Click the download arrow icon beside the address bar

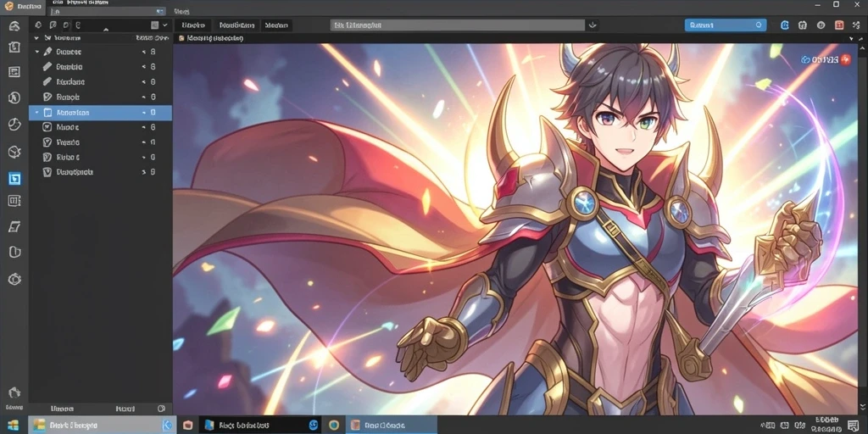click(x=593, y=25)
